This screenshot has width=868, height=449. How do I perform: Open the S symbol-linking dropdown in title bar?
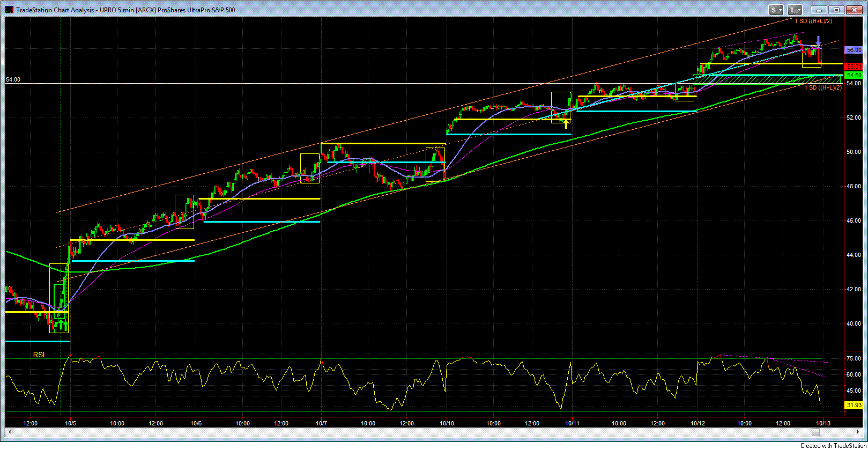[776, 10]
